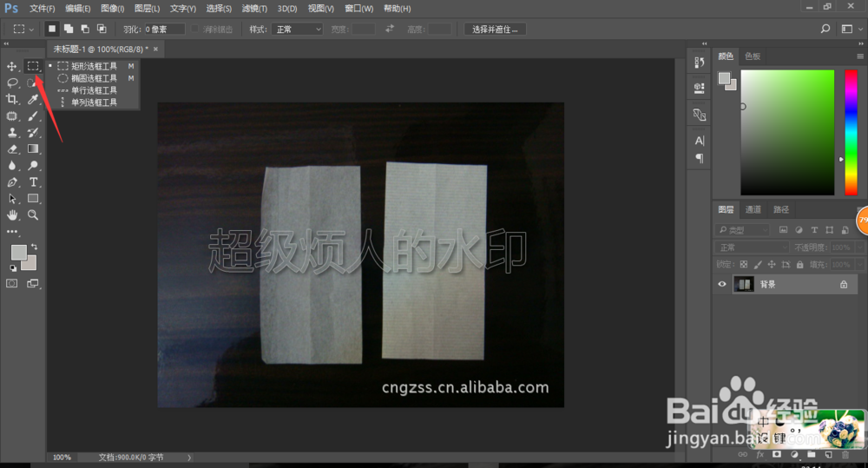Choose 椭圆选框工具 from the flyout

95,78
